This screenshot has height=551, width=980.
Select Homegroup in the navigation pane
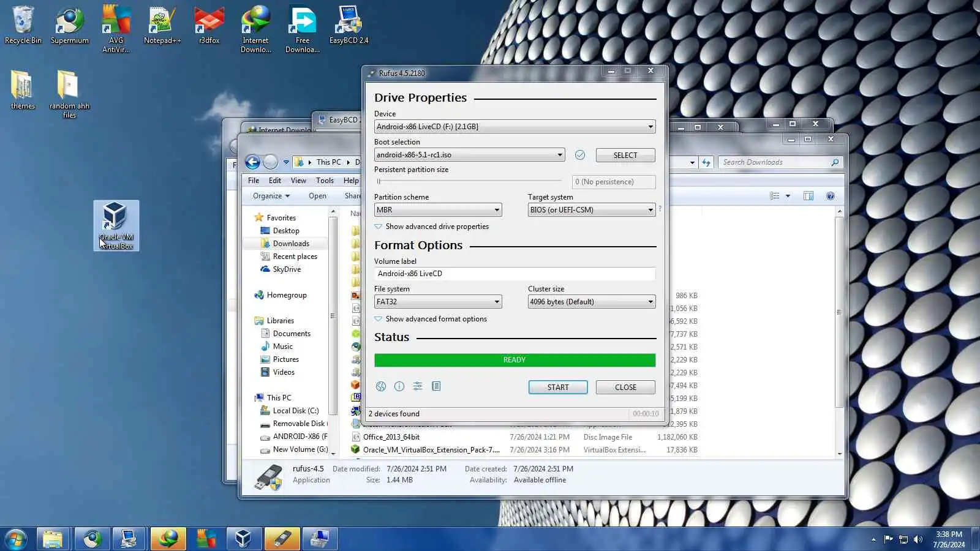287,295
